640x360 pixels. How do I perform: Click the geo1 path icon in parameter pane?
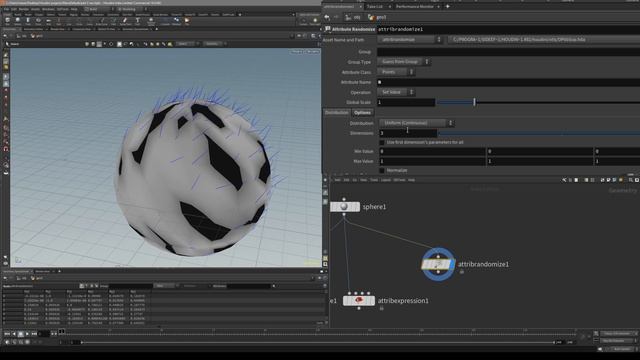pos(371,17)
